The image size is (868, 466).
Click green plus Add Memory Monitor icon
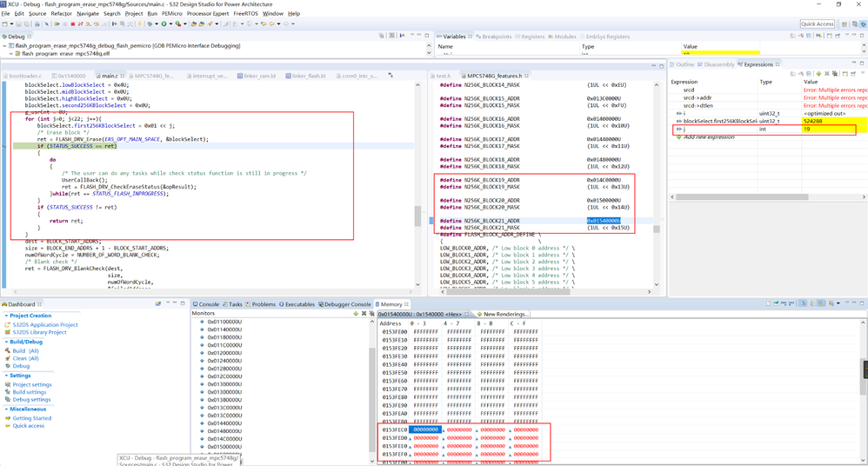pos(356,313)
